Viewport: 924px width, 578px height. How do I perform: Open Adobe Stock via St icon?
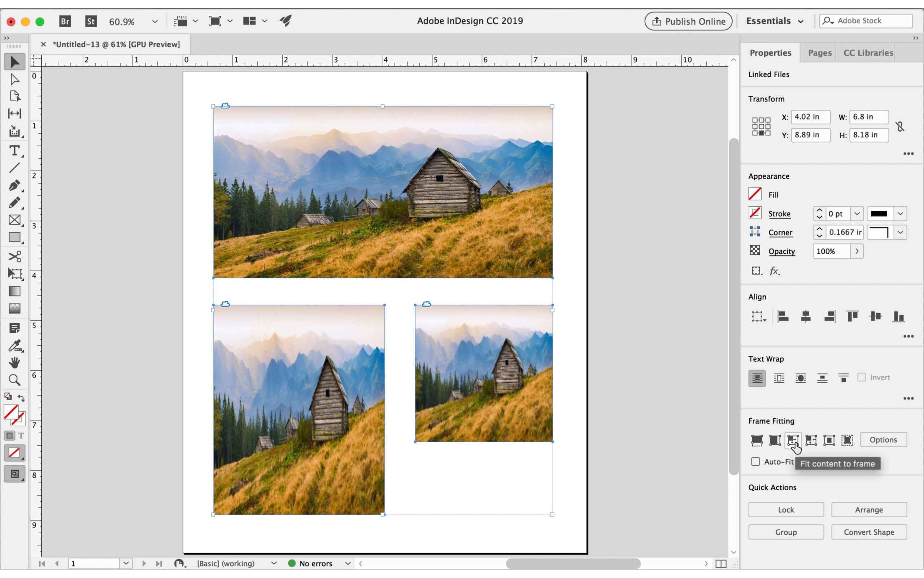click(91, 21)
